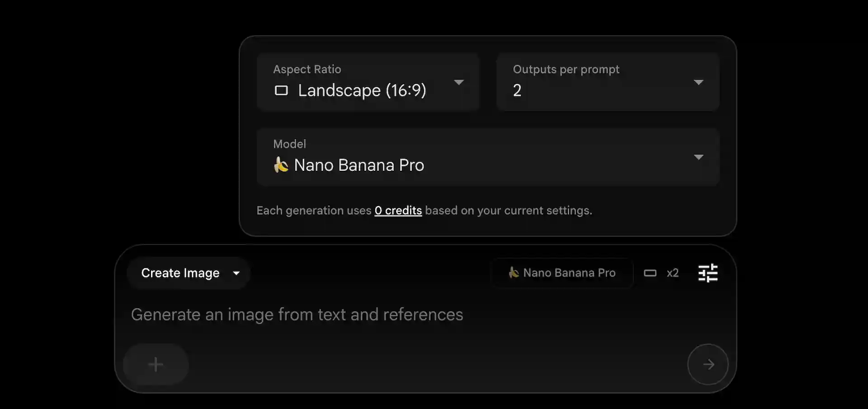Screen dimensions: 868x409
Task: Expand the Outputs per prompt dropdown arrow
Action: click(698, 82)
